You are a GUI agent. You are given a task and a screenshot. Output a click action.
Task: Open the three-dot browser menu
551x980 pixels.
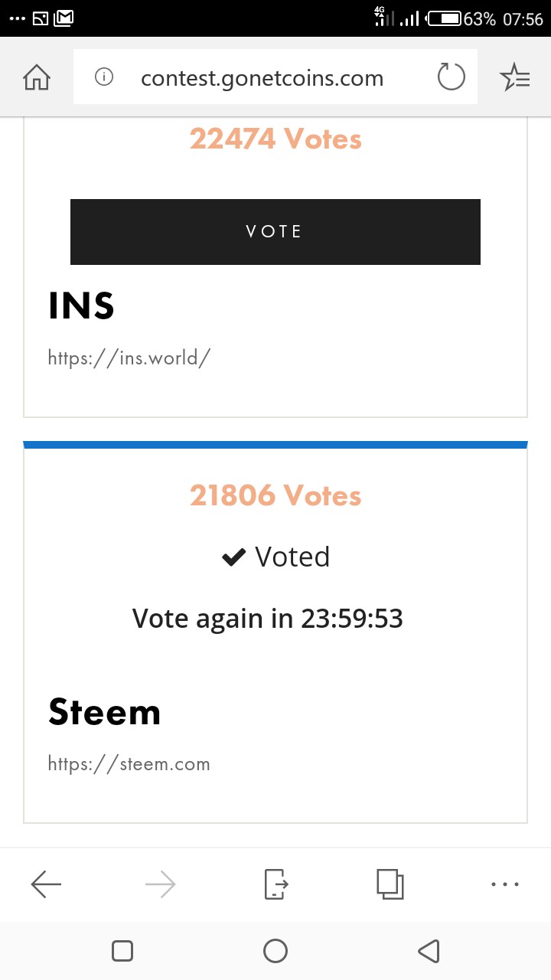(x=505, y=884)
